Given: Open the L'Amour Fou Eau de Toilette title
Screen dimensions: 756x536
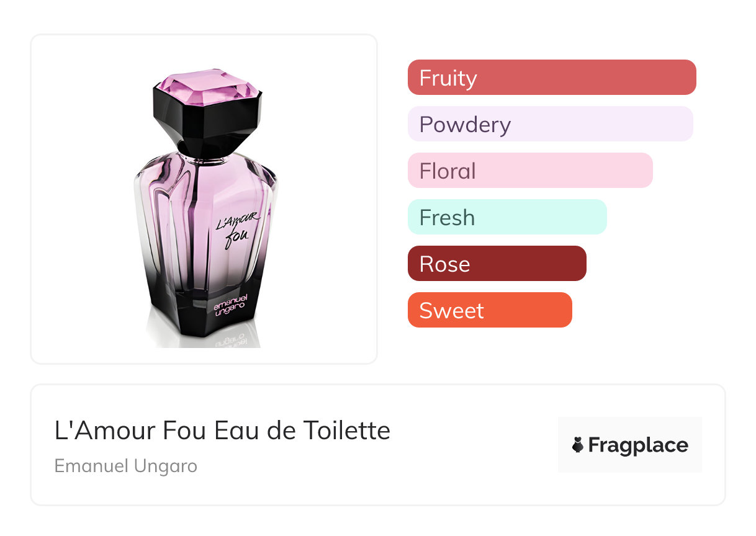Looking at the screenshot, I should click(222, 431).
